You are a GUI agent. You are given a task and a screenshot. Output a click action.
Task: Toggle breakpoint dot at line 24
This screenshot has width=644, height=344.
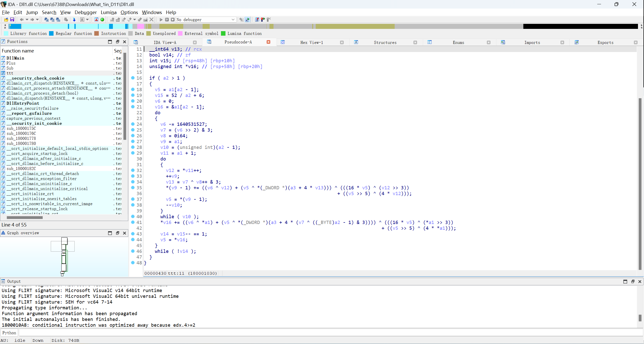pos(133,124)
